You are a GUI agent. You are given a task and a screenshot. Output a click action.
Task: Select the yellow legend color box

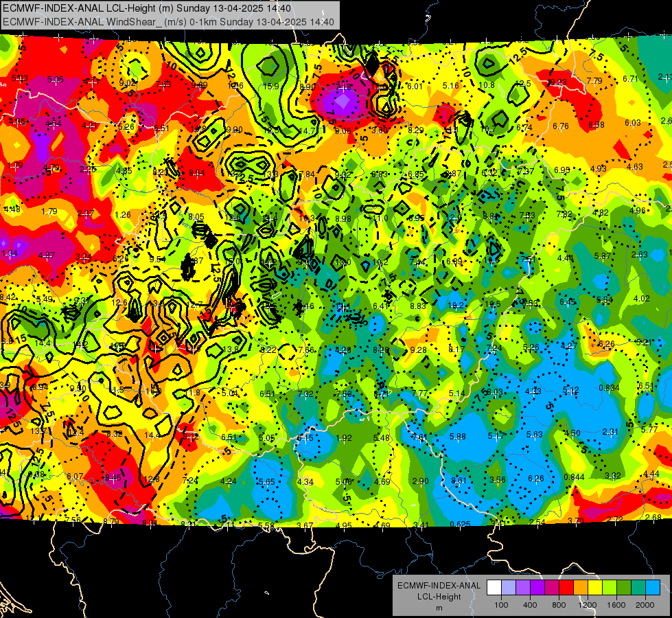coord(595,588)
